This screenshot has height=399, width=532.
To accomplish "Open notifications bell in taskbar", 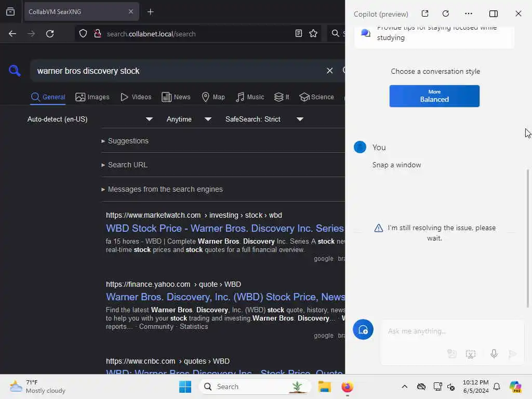I will pos(496,387).
